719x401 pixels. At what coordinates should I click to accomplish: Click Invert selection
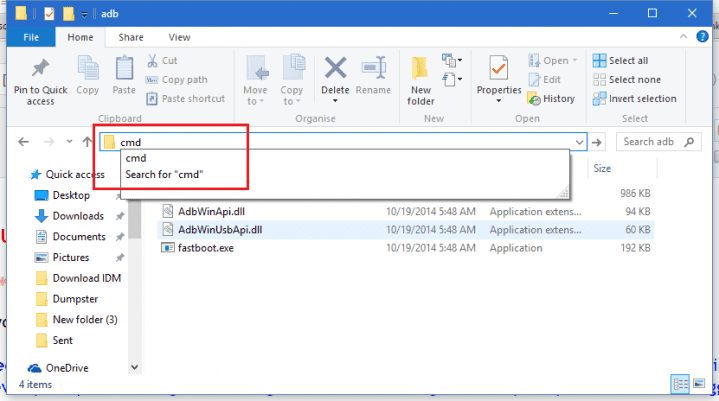pos(634,99)
